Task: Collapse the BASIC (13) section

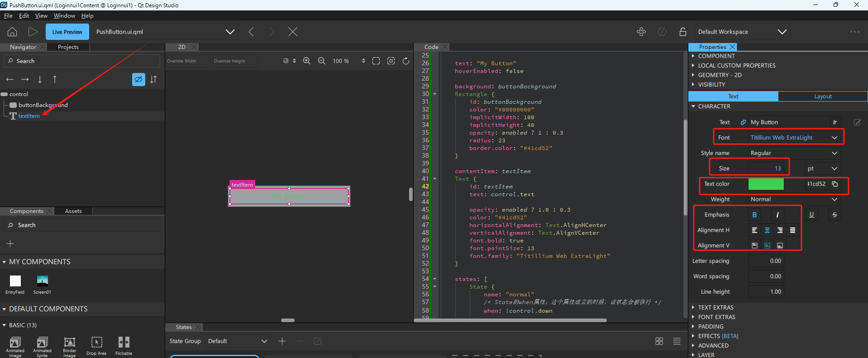Action: tap(4, 325)
